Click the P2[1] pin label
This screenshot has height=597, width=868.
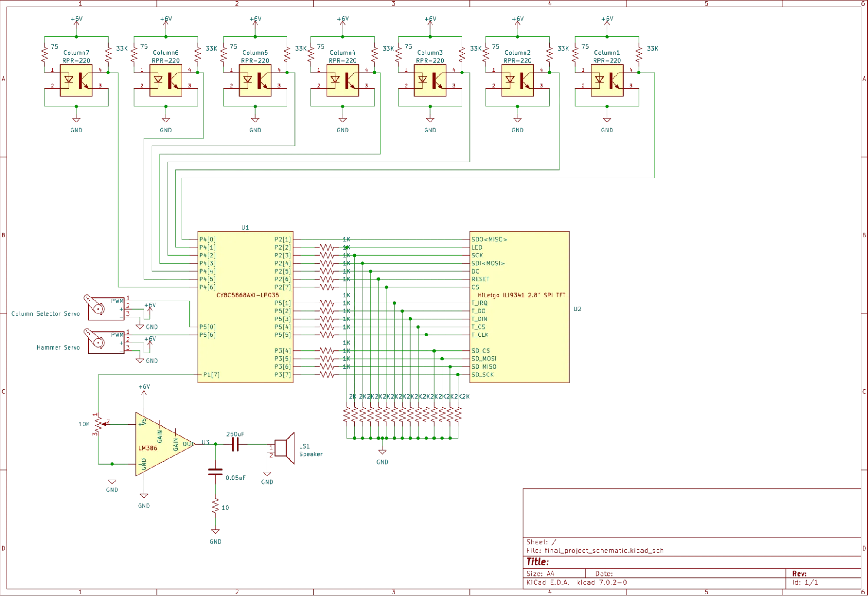coord(283,240)
